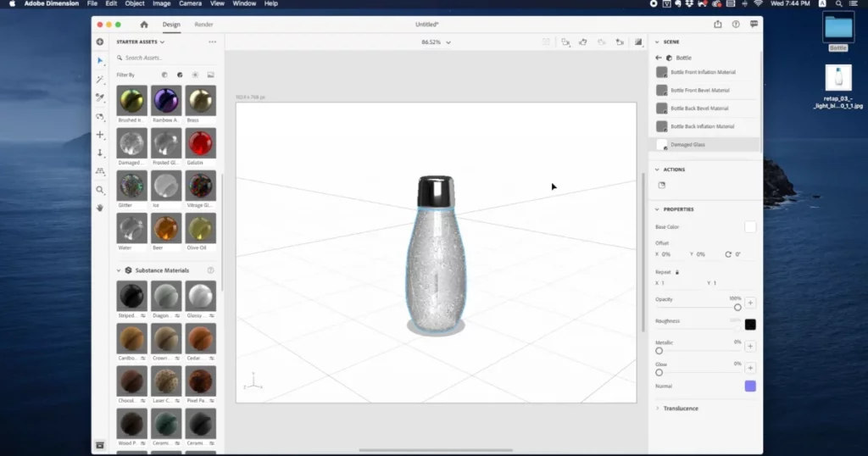Open the Feedback speech bubble icon
This screenshot has height=456, width=868.
point(754,25)
